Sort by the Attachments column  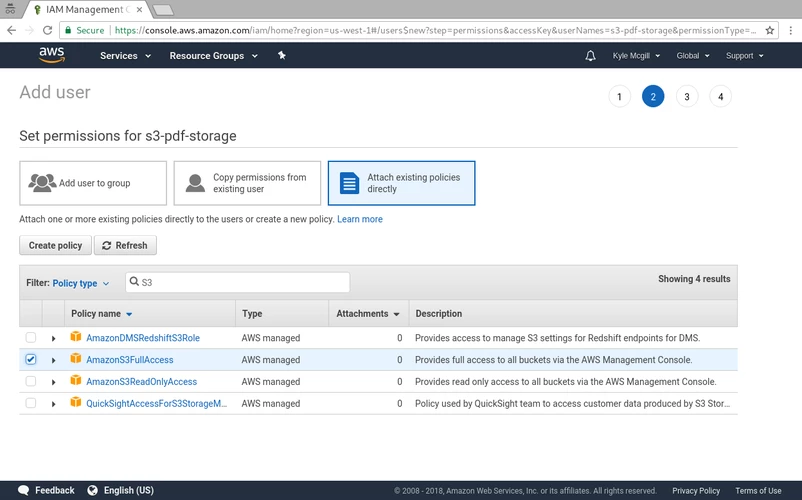(x=368, y=313)
